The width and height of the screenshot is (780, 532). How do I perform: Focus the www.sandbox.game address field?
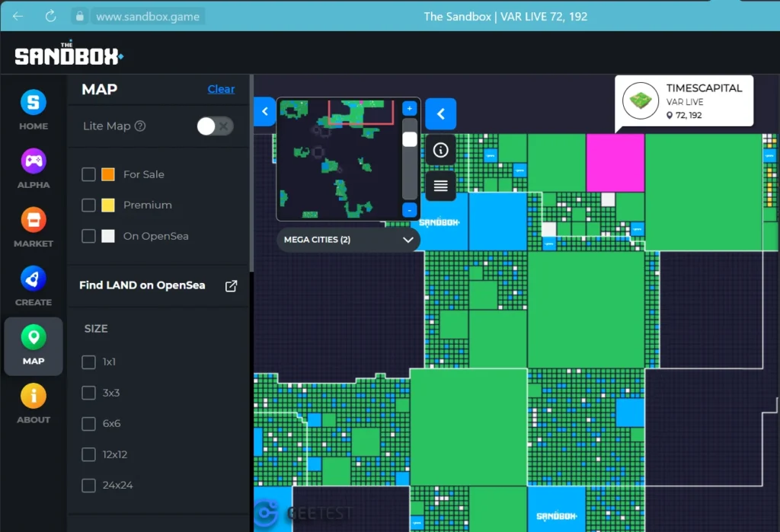pos(148,17)
